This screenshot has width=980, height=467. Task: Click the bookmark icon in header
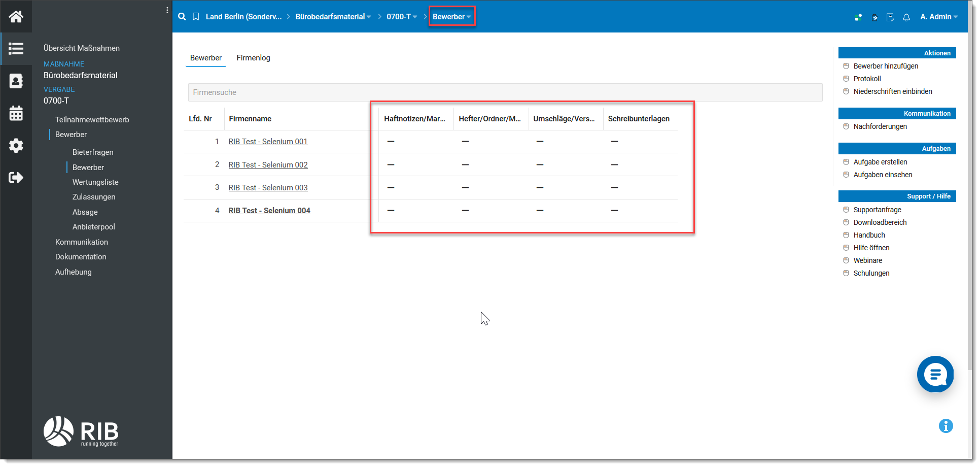click(196, 17)
